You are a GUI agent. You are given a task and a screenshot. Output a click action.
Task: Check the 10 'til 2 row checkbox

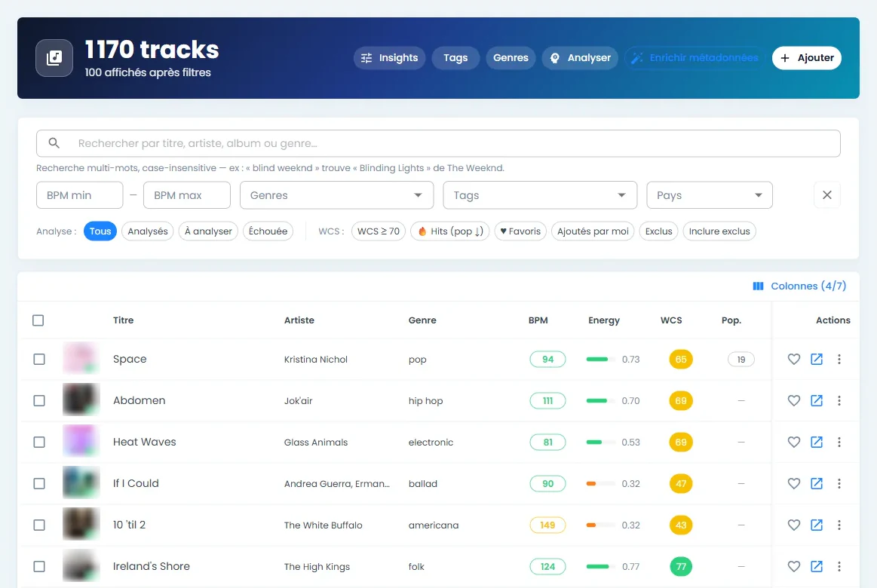39,525
